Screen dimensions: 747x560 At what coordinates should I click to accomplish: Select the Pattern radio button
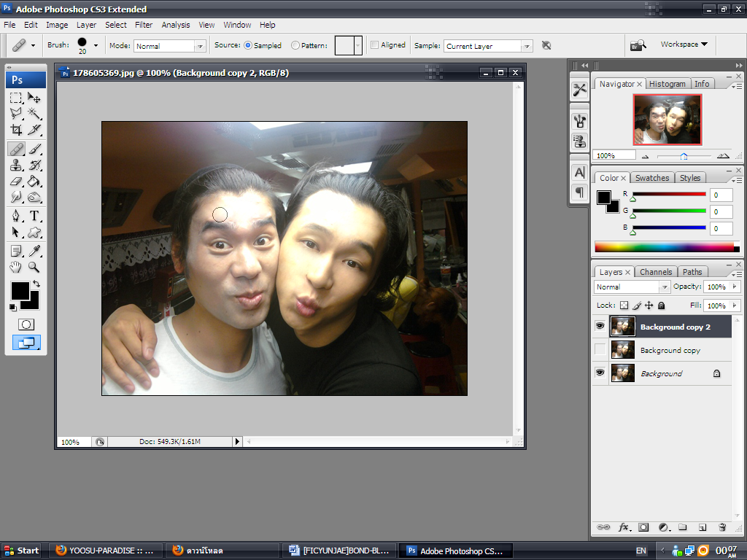point(295,45)
